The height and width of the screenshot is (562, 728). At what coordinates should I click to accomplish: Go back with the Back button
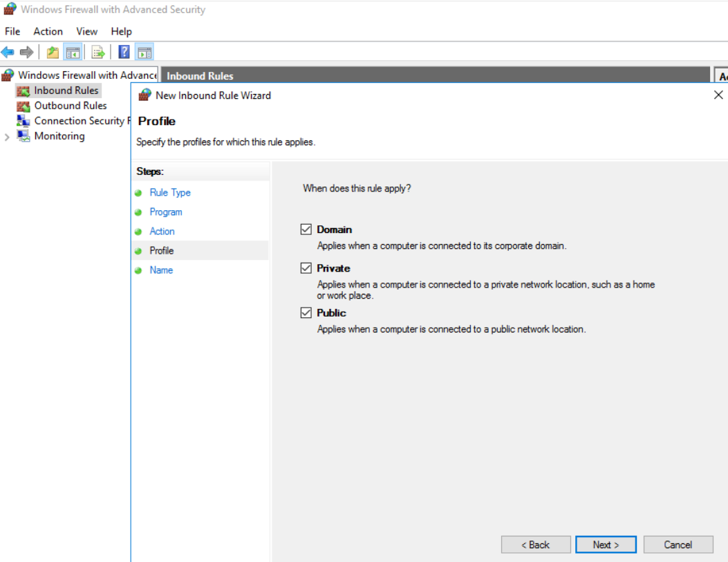click(x=536, y=545)
